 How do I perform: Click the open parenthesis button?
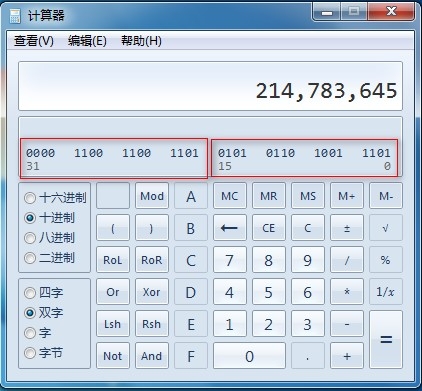click(113, 228)
